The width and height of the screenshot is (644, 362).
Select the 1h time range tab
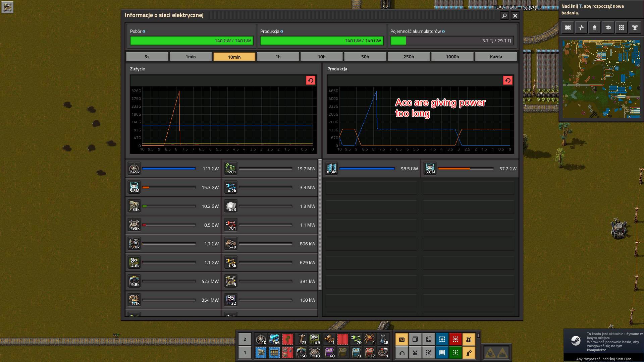click(278, 57)
